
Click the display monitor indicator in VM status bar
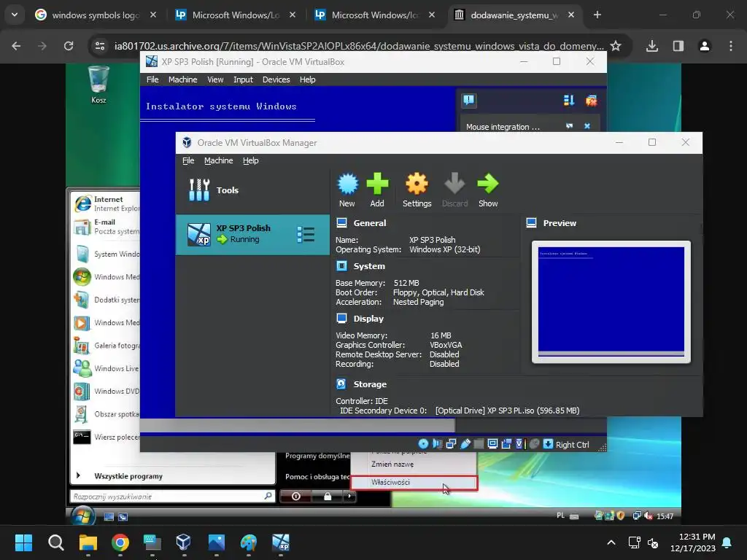[492, 444]
